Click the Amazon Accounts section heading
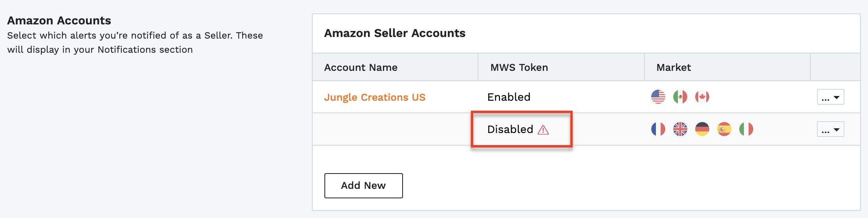This screenshot has width=868, height=218. tap(59, 20)
